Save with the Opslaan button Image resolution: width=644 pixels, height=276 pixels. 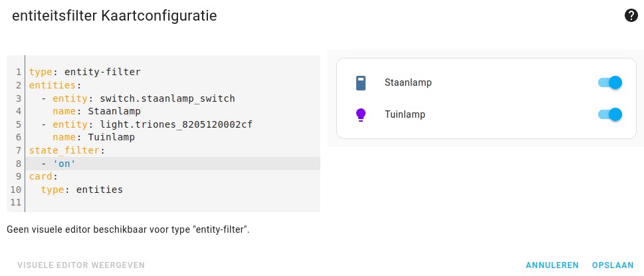click(613, 265)
